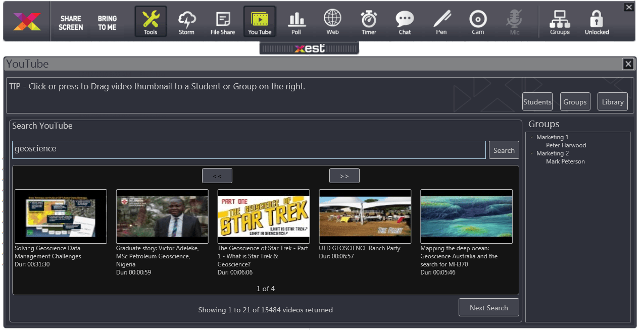
Task: Start Share Screen
Action: tap(71, 23)
